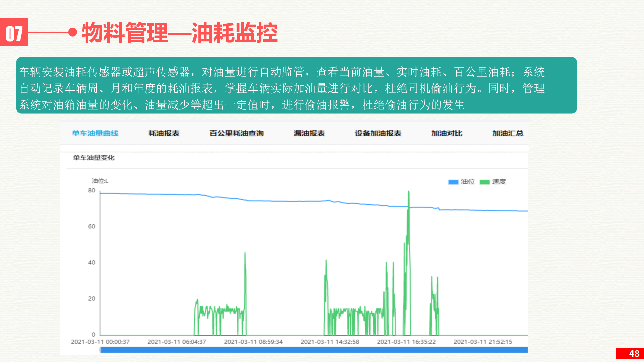Click the 2021-03-11 00:00:37 axis label
644x362 pixels.
coord(100,342)
